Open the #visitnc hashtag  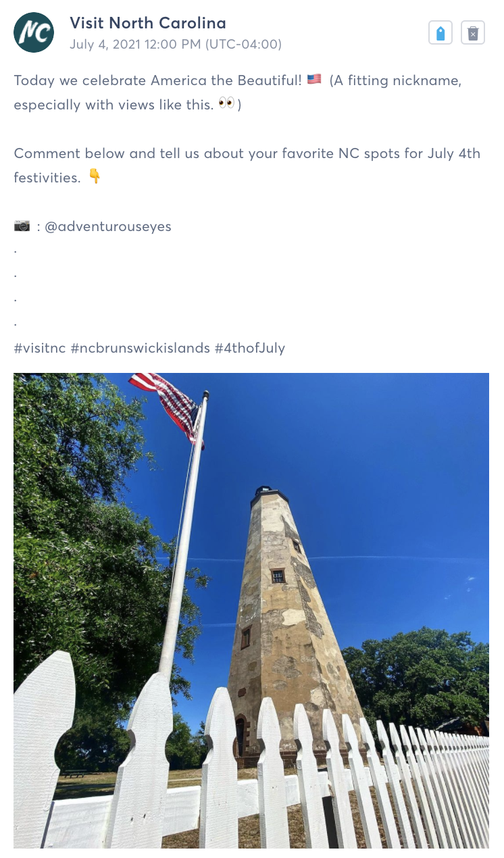click(39, 348)
